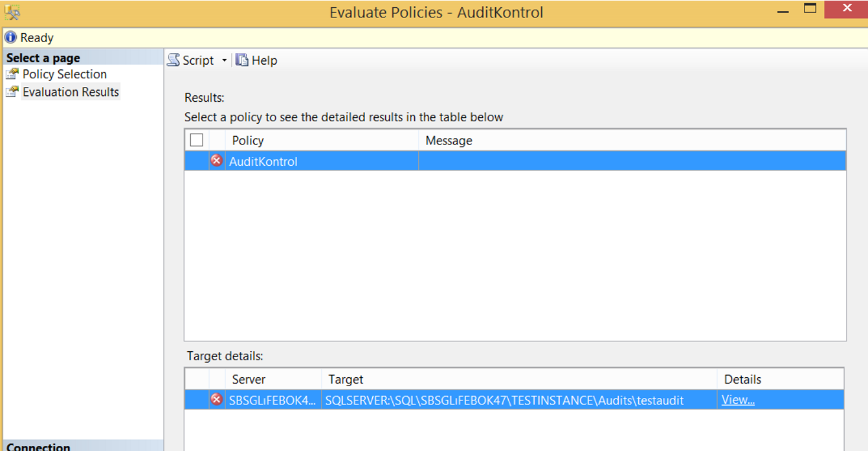The image size is (868, 451).
Task: Select the SBSGLiFEBOK4... server cell
Action: pyautogui.click(x=273, y=400)
